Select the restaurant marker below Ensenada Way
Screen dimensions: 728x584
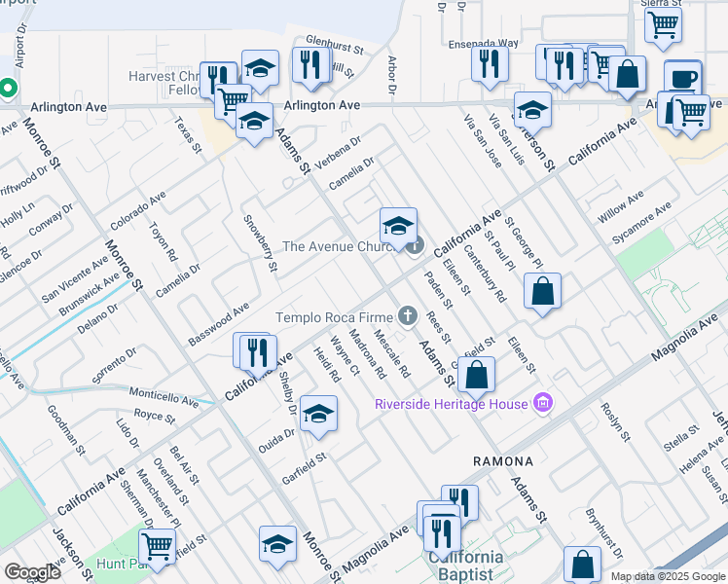[x=490, y=65]
